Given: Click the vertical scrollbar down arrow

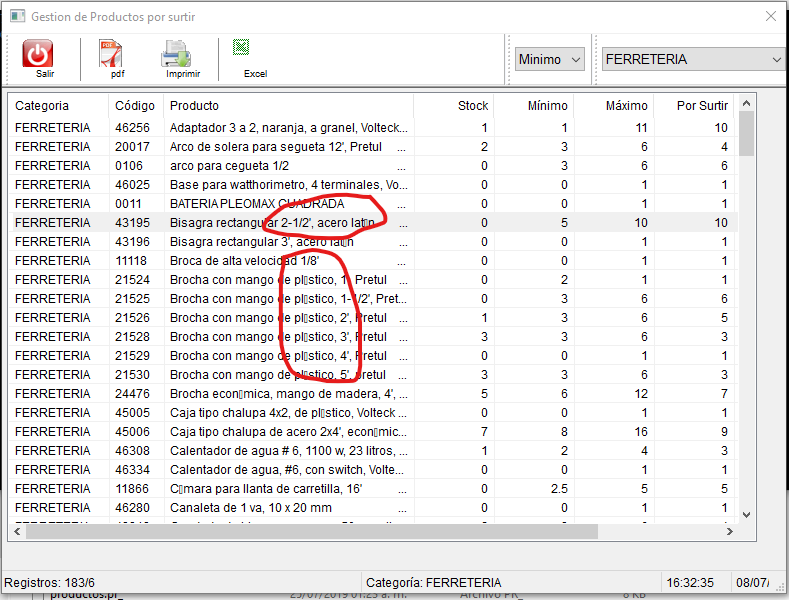Looking at the screenshot, I should pos(746,514).
